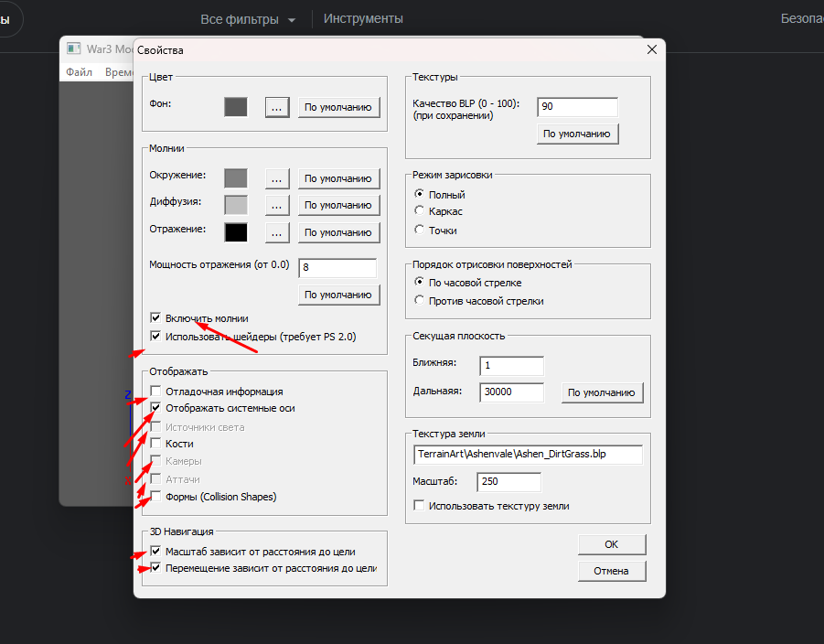Select Против часовой стрелки radio
This screenshot has width=824, height=644.
point(419,300)
